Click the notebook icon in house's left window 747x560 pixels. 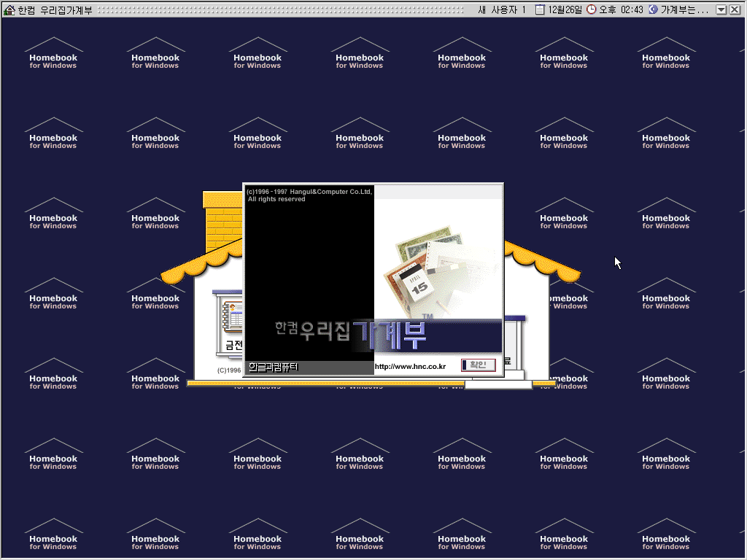(233, 316)
